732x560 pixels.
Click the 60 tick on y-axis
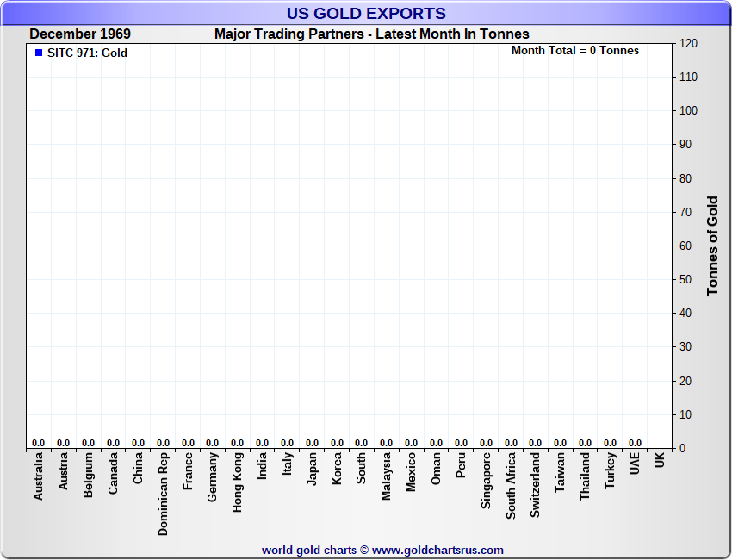[x=685, y=246]
